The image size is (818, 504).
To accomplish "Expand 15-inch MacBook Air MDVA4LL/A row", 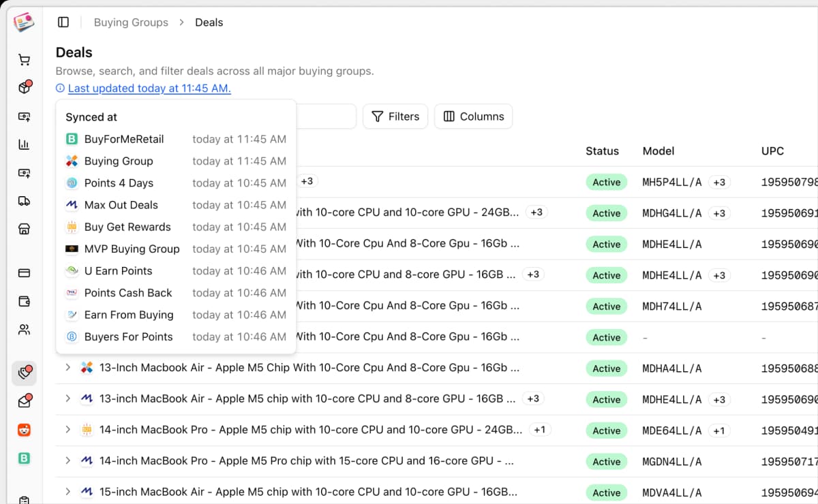I will (x=67, y=492).
